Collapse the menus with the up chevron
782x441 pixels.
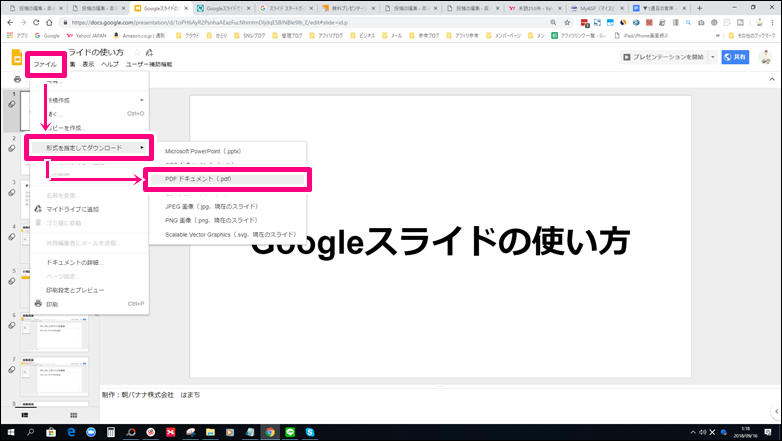772,79
